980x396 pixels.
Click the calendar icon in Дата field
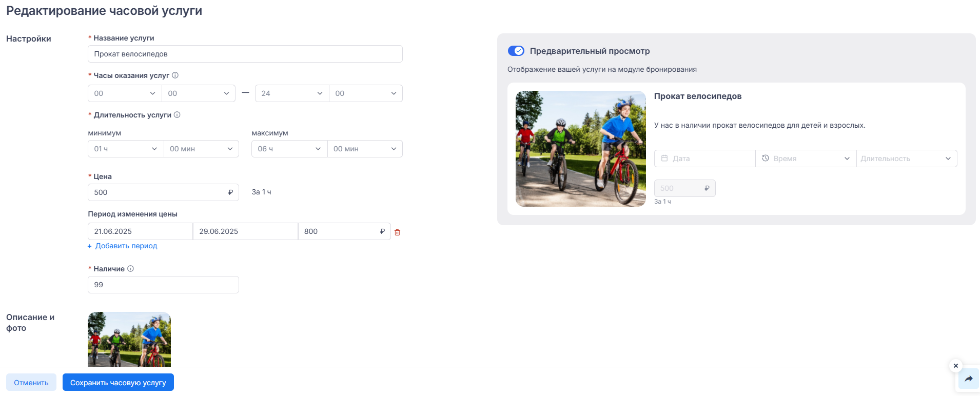664,159
